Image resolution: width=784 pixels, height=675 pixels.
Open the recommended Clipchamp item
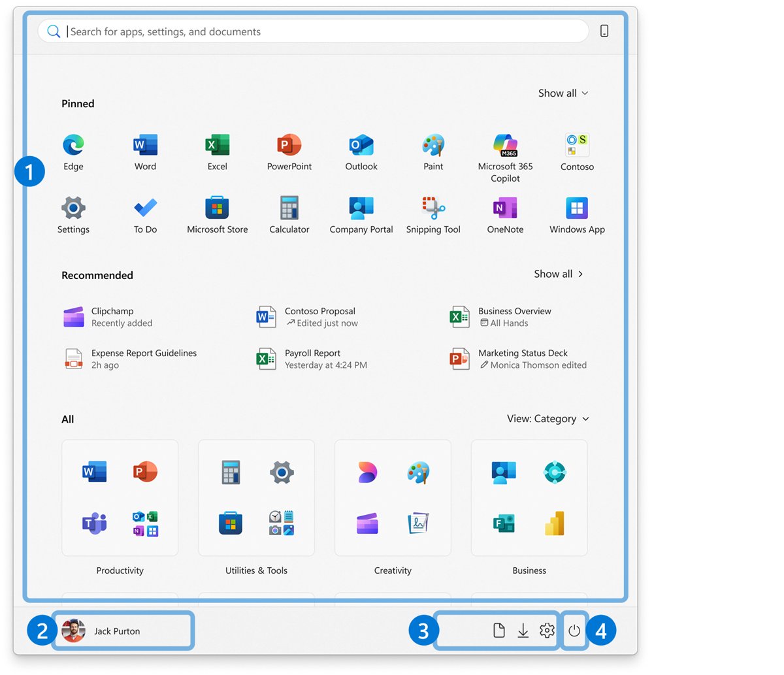[x=108, y=317]
